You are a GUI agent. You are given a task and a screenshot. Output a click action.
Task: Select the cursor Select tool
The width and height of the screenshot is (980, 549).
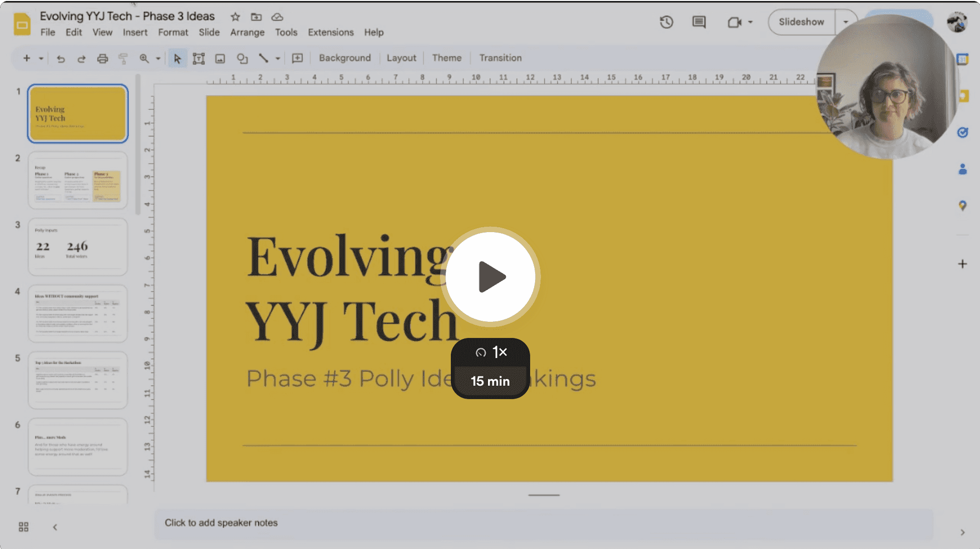(x=177, y=58)
